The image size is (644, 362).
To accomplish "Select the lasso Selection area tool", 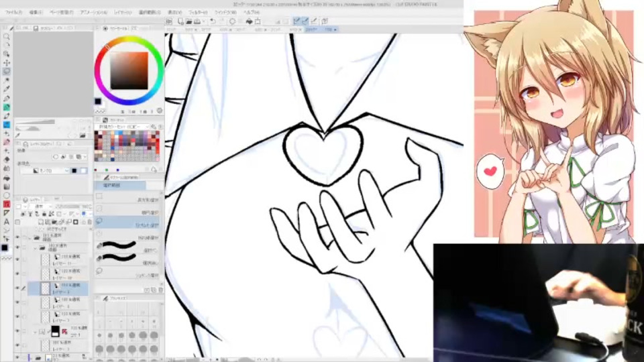I will click(7, 72).
